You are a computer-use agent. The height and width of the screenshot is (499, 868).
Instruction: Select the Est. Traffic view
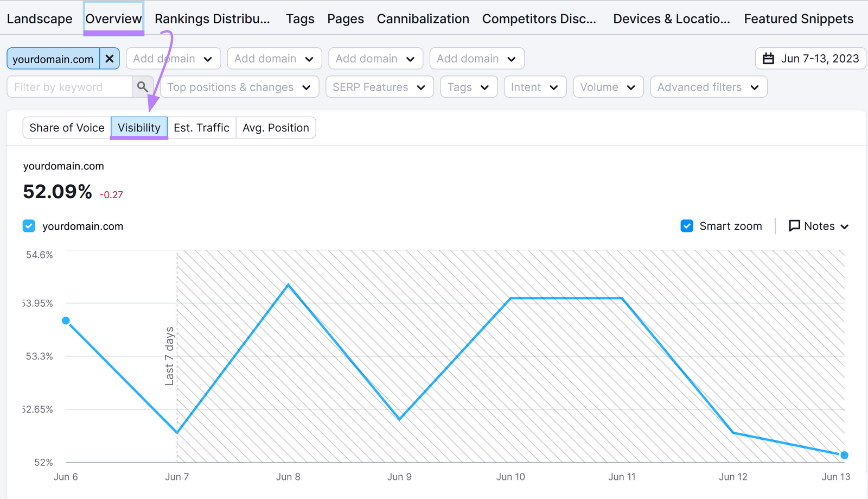[201, 128]
